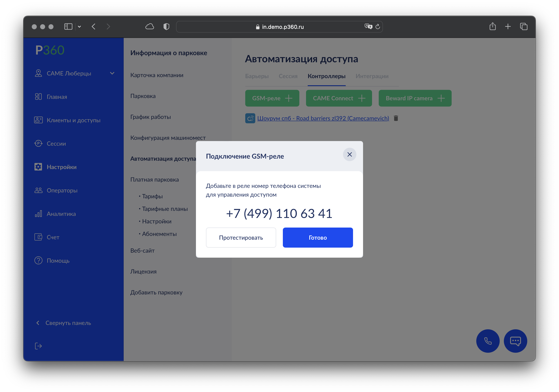
Task: Open the Шоурум спб Road barriers link
Action: [323, 118]
